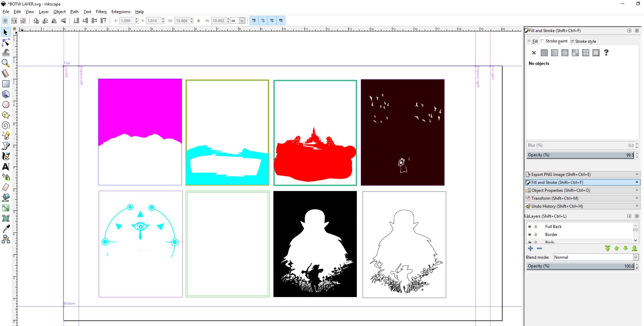Select the Zoom magnifier tool

[6, 63]
